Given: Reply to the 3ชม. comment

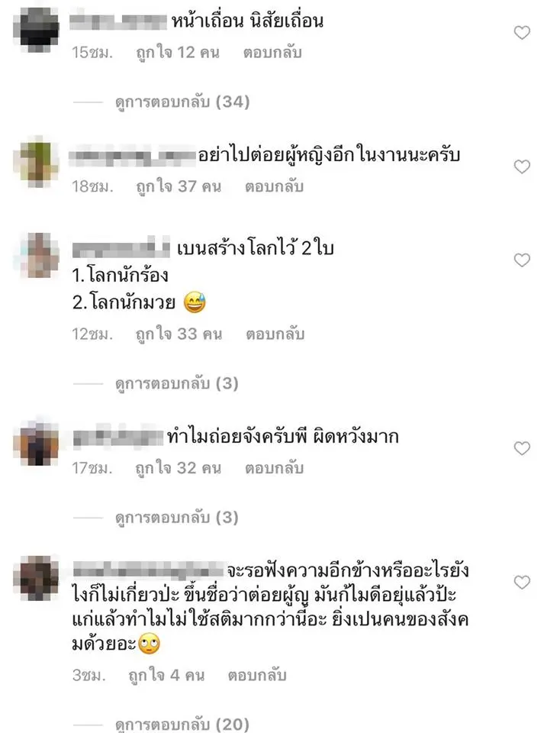Looking at the screenshot, I should pos(257,675).
